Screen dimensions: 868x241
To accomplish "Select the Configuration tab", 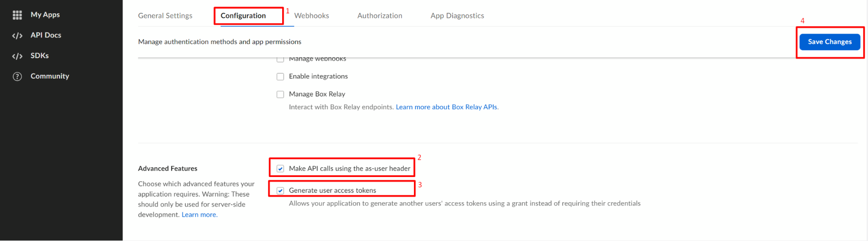I will 243,16.
